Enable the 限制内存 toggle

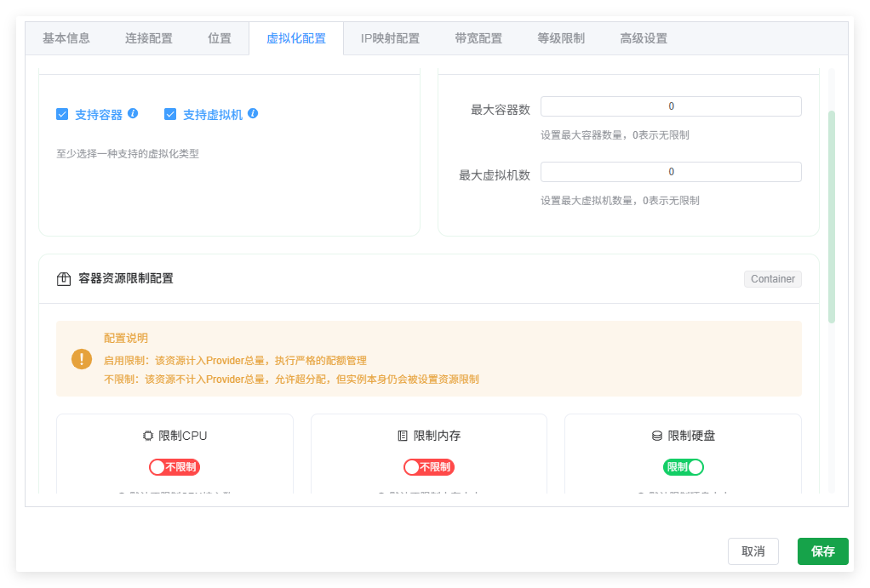click(x=428, y=466)
